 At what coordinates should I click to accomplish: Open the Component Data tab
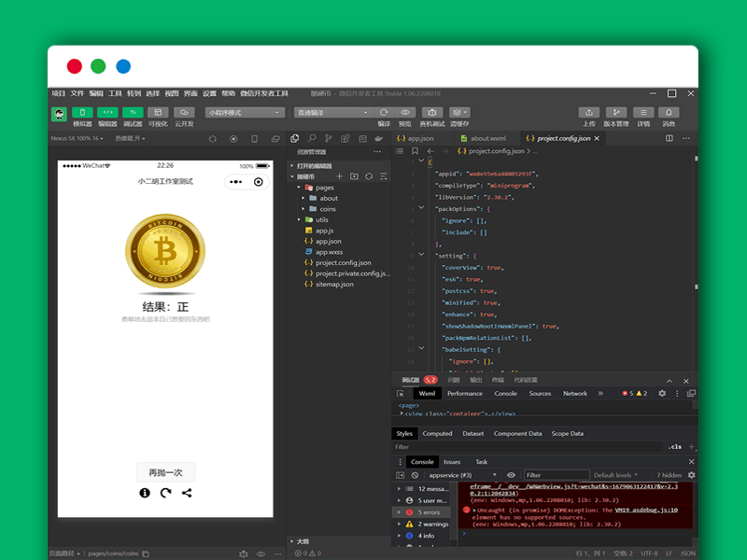point(518,433)
